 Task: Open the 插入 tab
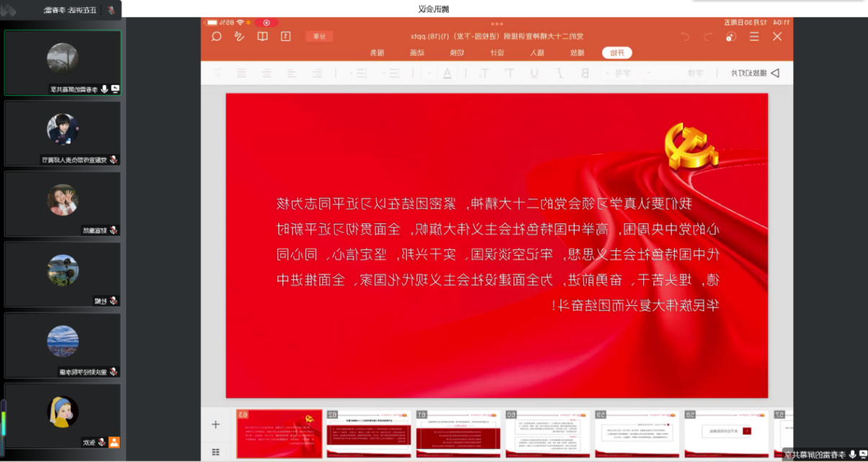click(x=537, y=53)
